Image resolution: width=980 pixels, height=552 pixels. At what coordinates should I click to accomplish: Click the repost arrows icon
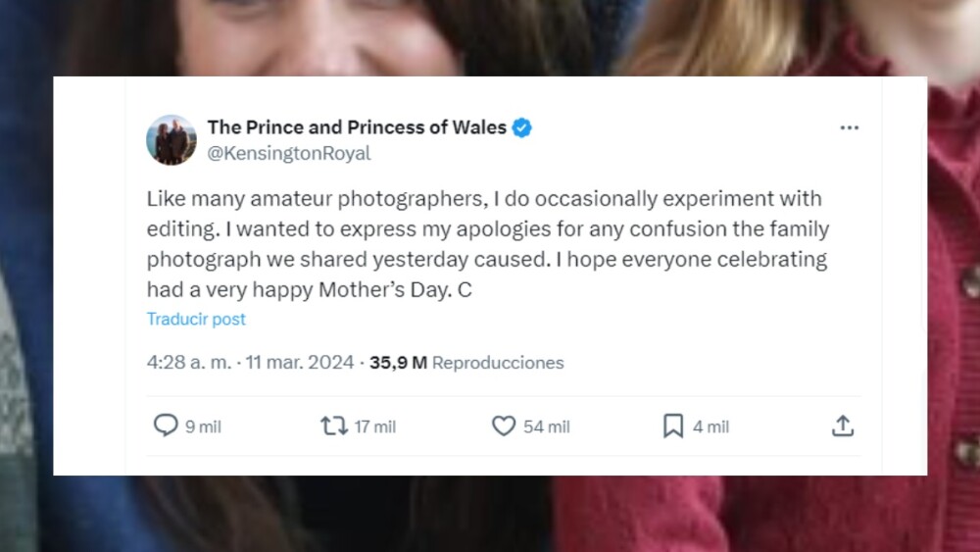[333, 426]
